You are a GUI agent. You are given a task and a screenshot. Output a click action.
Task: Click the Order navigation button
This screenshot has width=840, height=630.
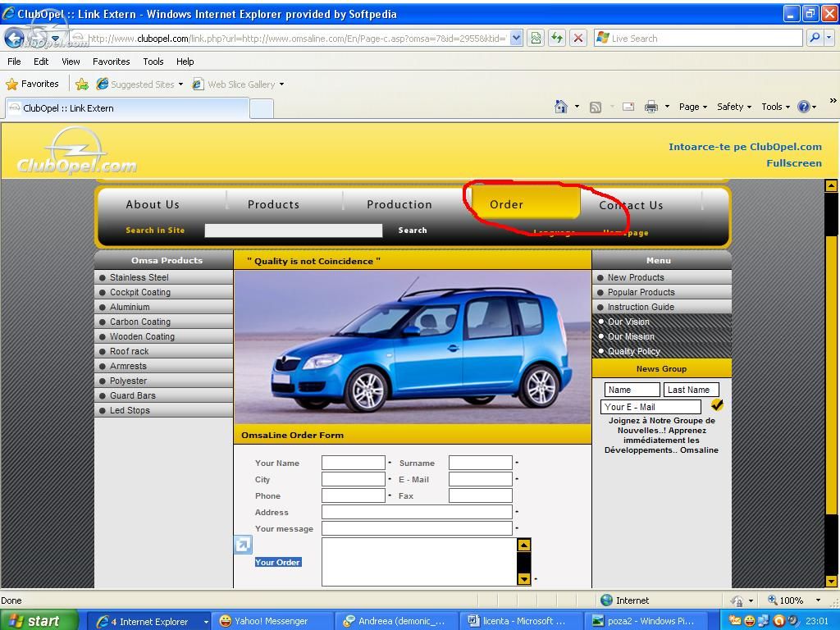click(524, 203)
